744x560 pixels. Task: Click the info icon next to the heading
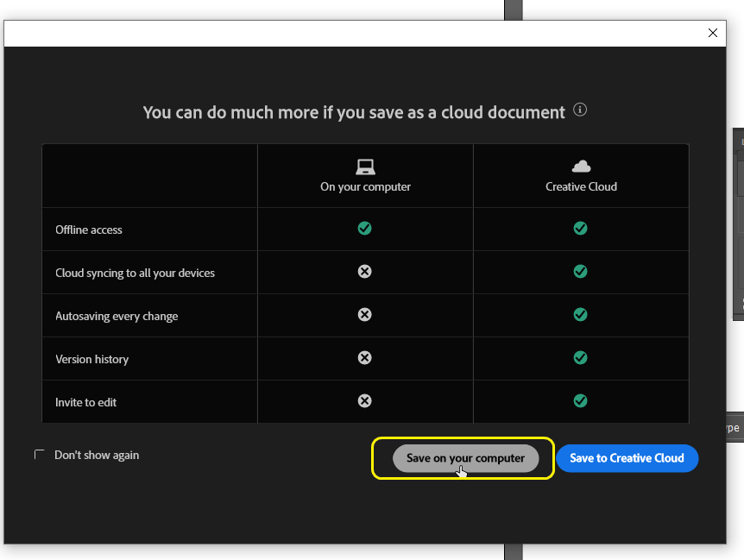580,110
